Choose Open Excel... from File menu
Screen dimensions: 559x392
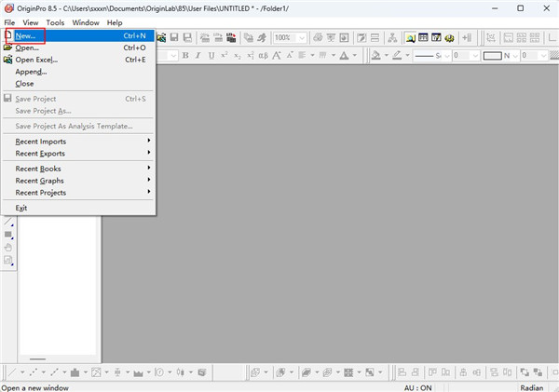[x=37, y=59]
